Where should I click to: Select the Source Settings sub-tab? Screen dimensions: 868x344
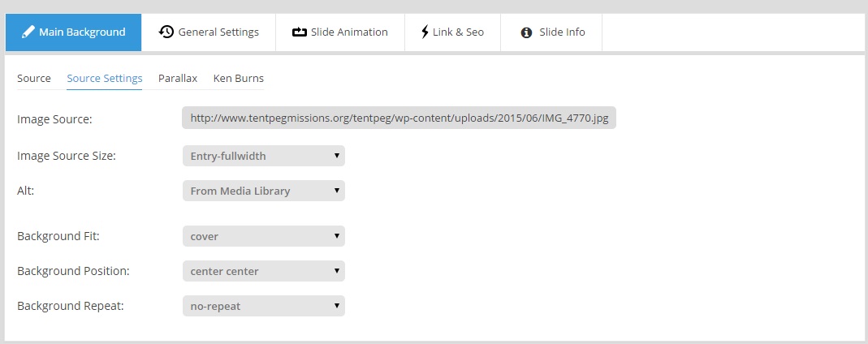pos(105,79)
